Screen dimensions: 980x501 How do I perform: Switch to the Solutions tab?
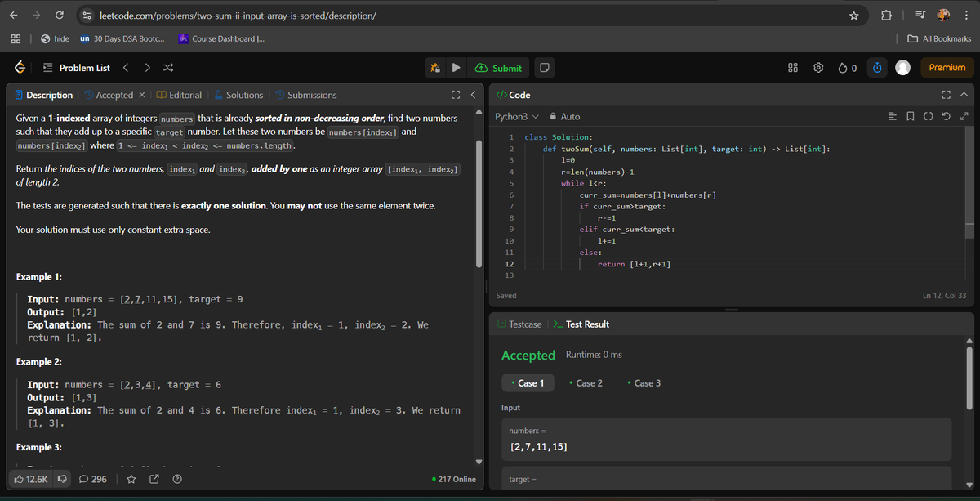pyautogui.click(x=238, y=95)
